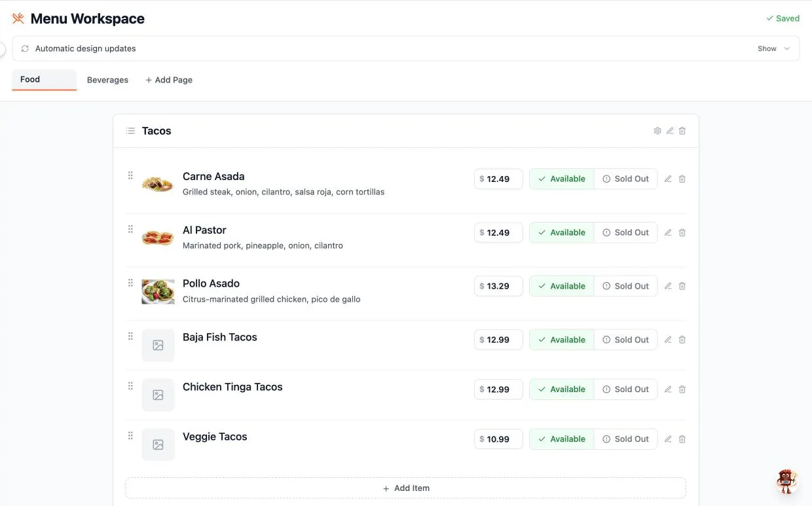The width and height of the screenshot is (812, 506).
Task: Set Carne Asada to Available
Action: click(562, 179)
